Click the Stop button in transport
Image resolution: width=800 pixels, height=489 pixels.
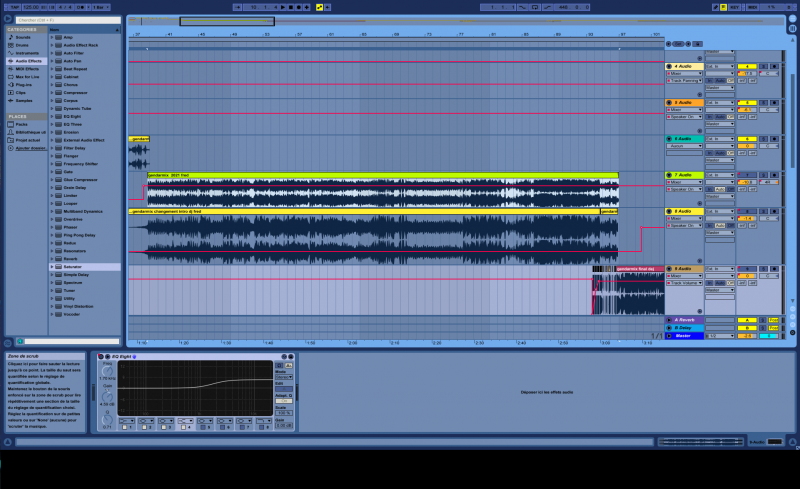click(x=289, y=7)
